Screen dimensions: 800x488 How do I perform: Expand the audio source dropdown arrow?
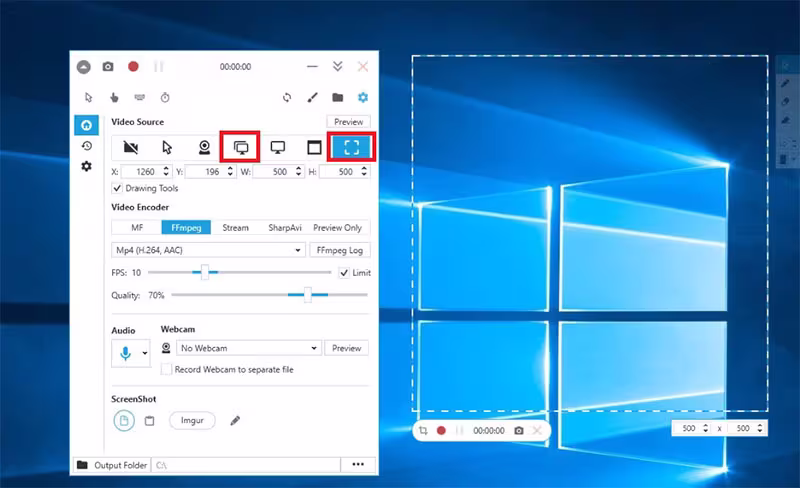(145, 353)
